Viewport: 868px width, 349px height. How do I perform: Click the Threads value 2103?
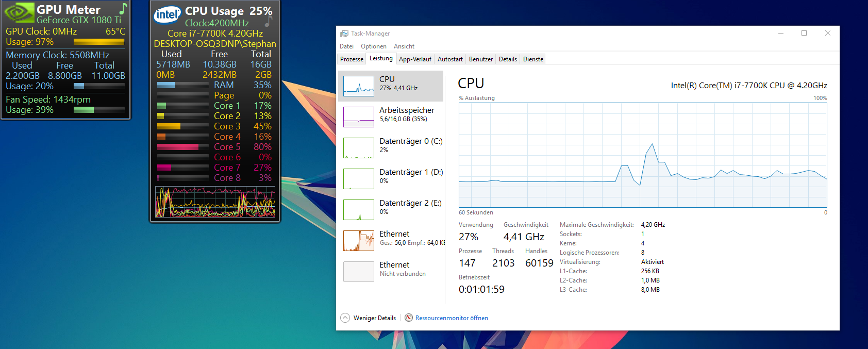coord(503,263)
